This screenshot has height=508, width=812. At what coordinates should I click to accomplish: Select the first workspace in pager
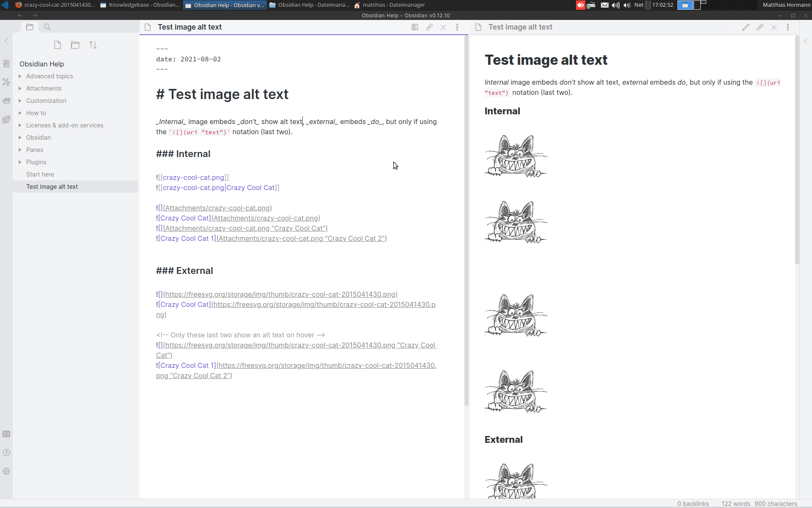pyautogui.click(x=685, y=5)
